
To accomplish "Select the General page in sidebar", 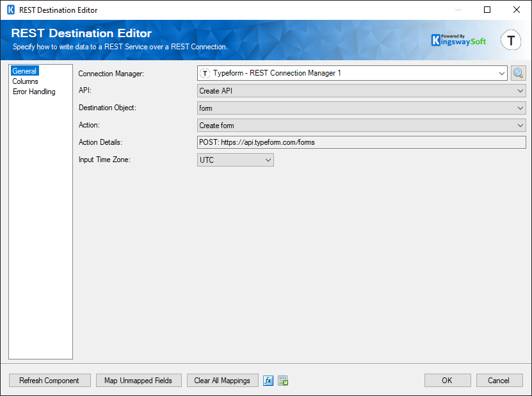I will pos(24,71).
